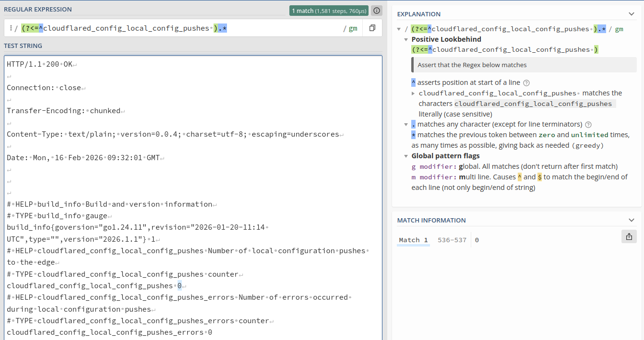This screenshot has height=340, width=644.
Task: Click the delimiter handle left of the regex
Action: [11, 28]
